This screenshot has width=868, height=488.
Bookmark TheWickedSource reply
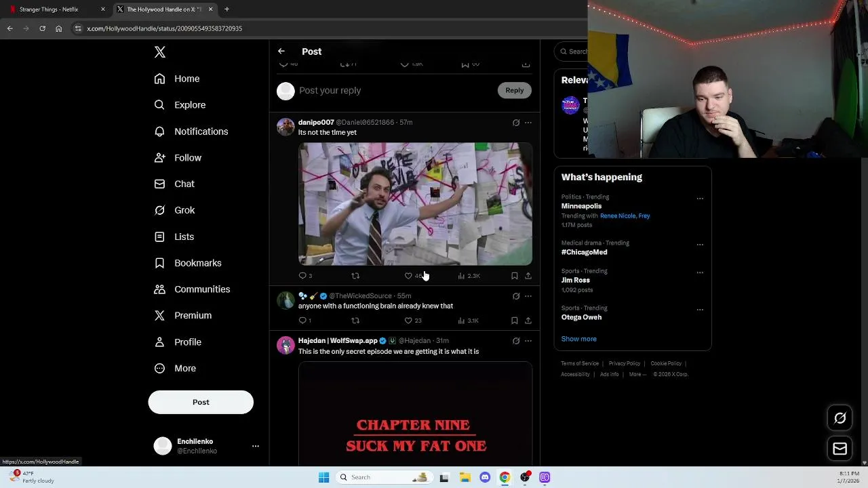[x=514, y=321]
